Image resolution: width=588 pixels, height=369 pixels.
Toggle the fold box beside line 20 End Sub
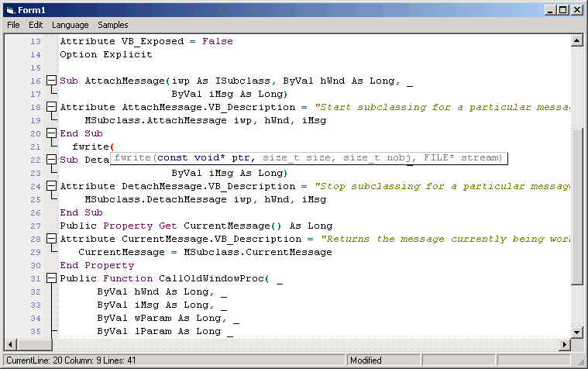click(x=51, y=133)
